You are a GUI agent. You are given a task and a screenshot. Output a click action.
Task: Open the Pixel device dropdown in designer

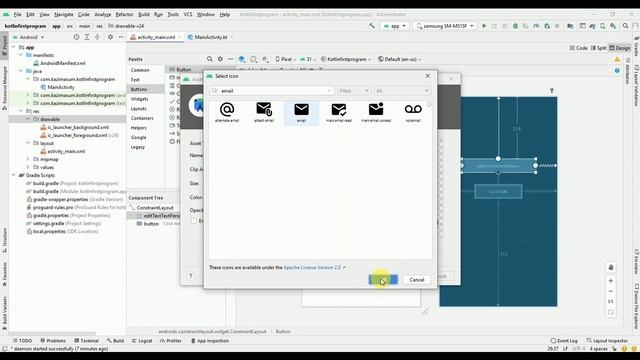click(x=286, y=59)
